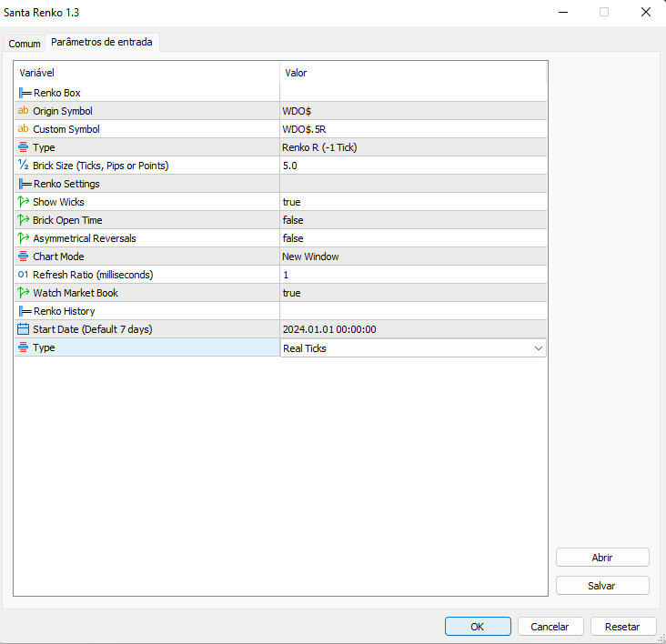The image size is (666, 644).
Task: Click the Cancelar button
Action: coord(550,626)
